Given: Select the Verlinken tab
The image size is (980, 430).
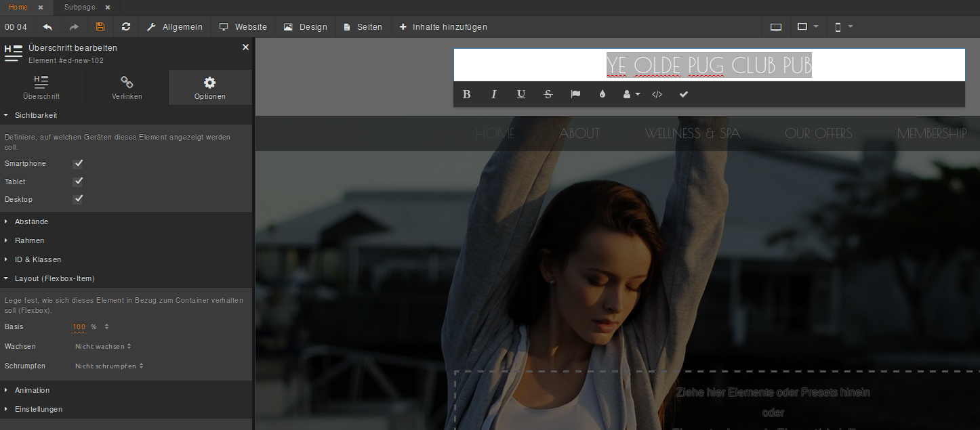Looking at the screenshot, I should click(127, 88).
